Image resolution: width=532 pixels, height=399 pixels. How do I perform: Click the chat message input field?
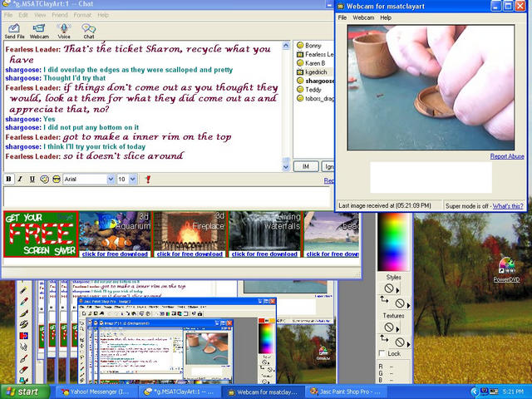click(167, 197)
